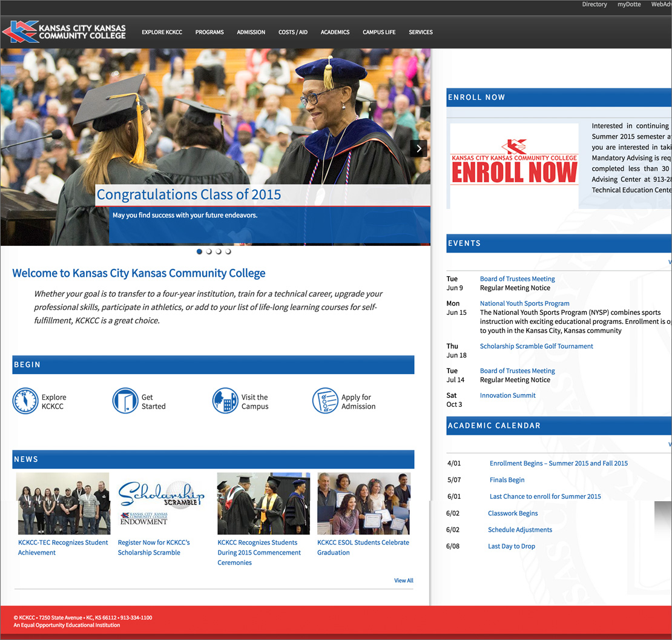Image resolution: width=672 pixels, height=640 pixels.
Task: Click the KCKCC logo in the header
Action: point(64,31)
